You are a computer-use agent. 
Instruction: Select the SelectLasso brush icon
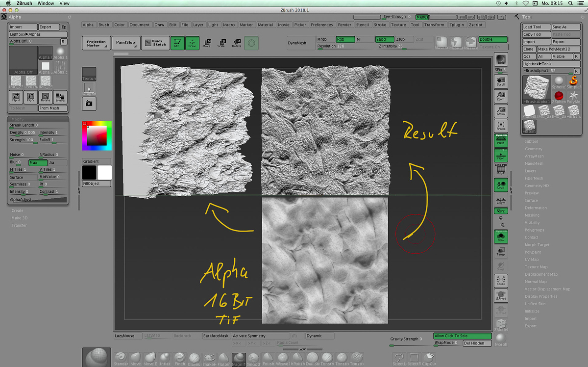pyautogui.click(x=399, y=359)
